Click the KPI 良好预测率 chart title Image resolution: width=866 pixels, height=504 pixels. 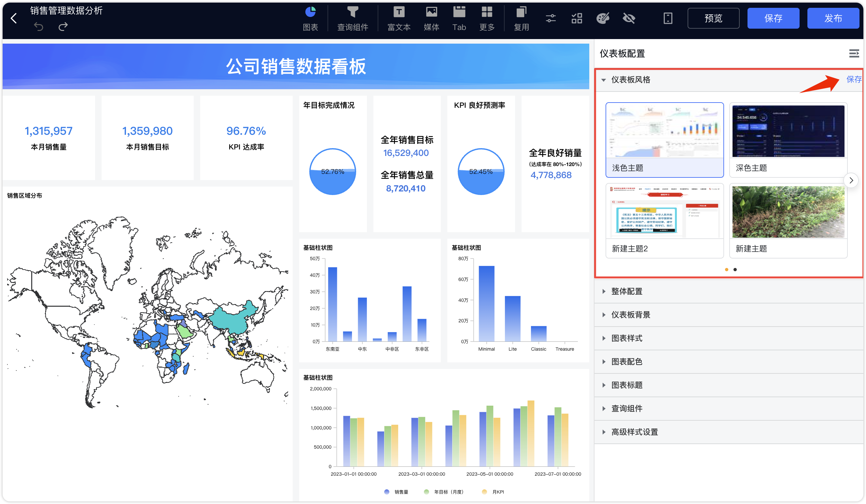pos(479,105)
